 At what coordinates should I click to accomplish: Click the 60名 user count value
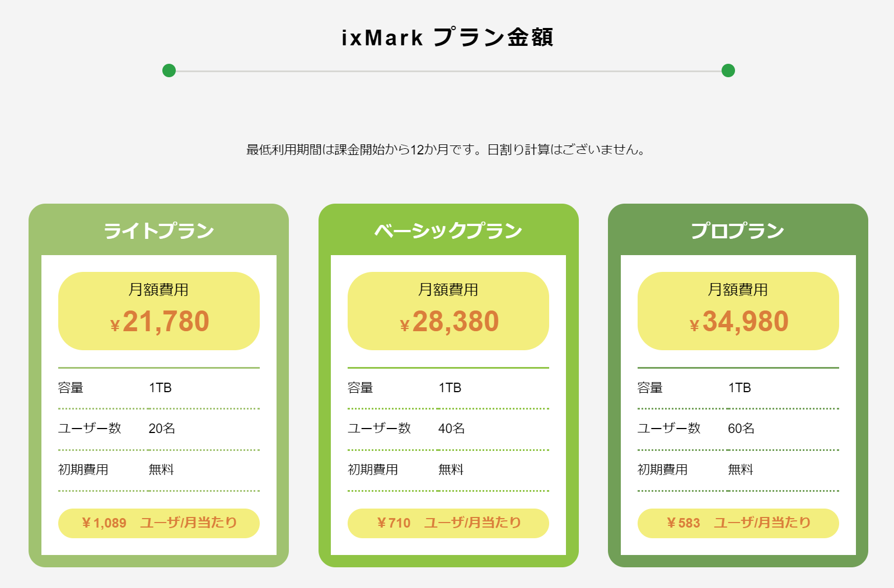(x=741, y=429)
